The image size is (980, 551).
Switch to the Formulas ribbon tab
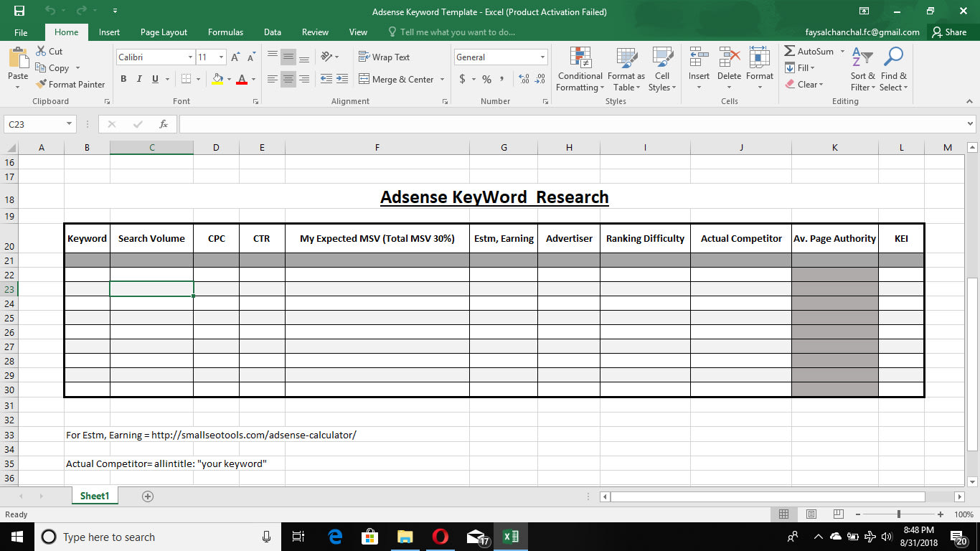coord(225,32)
